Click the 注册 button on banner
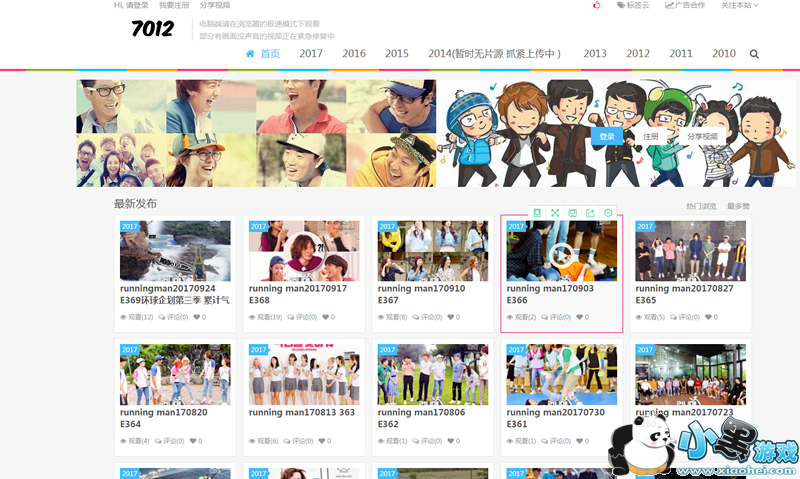This screenshot has width=800, height=479. coord(651,136)
